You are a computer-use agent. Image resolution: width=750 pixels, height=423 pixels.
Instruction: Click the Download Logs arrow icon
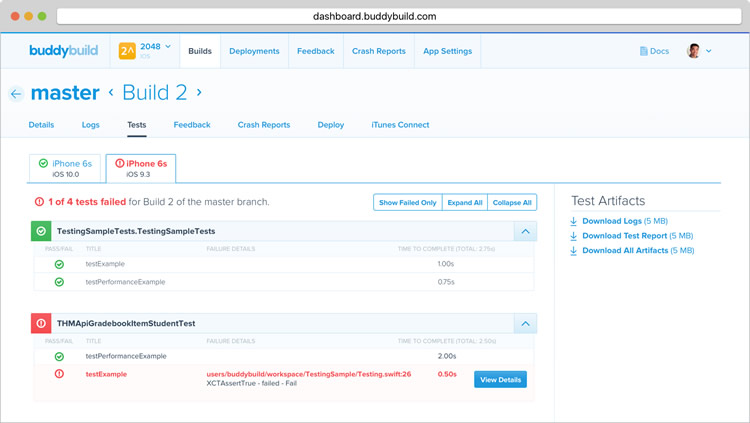click(574, 221)
